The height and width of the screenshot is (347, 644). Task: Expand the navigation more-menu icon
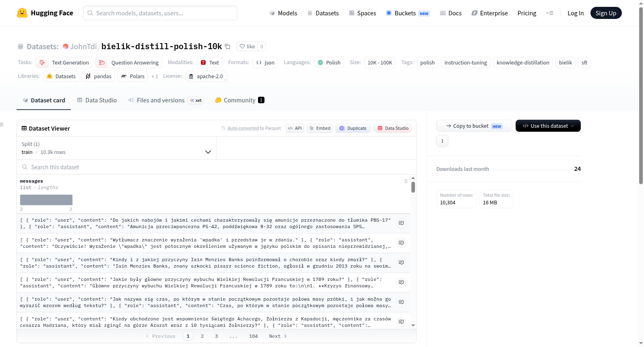(x=549, y=13)
